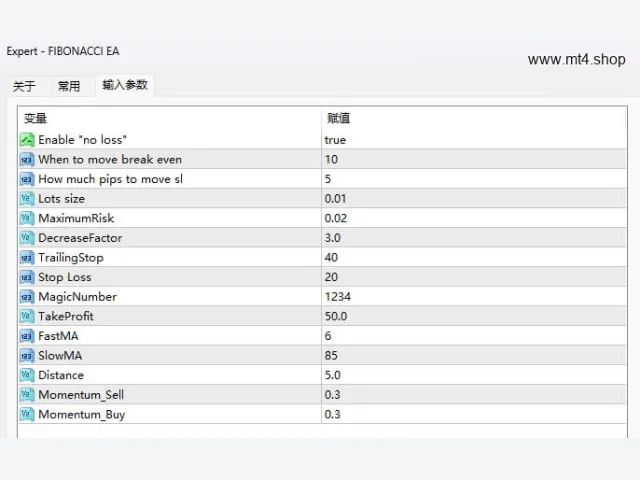Select the MagicNumber variable name
The width and height of the screenshot is (640, 480).
pos(78,297)
